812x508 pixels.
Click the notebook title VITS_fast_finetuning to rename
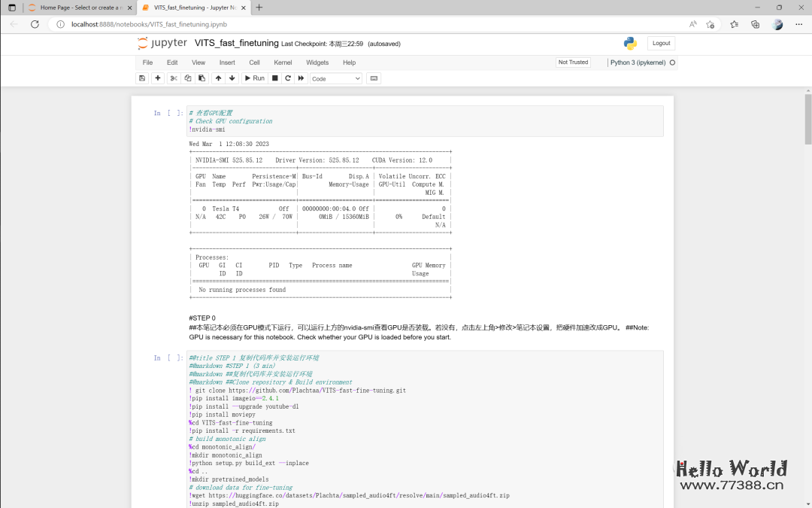click(236, 44)
